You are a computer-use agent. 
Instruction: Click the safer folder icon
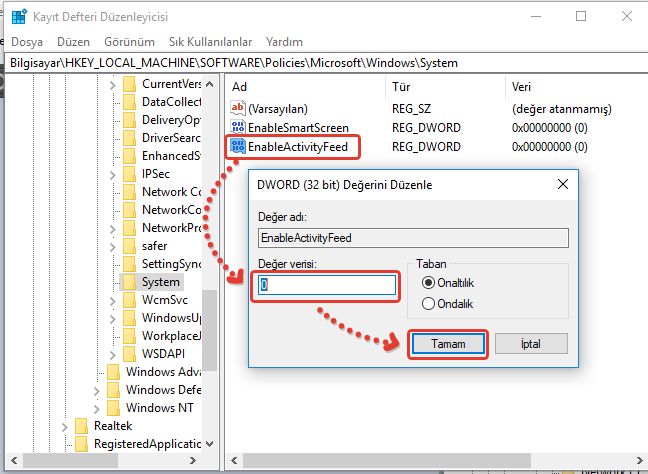(129, 246)
